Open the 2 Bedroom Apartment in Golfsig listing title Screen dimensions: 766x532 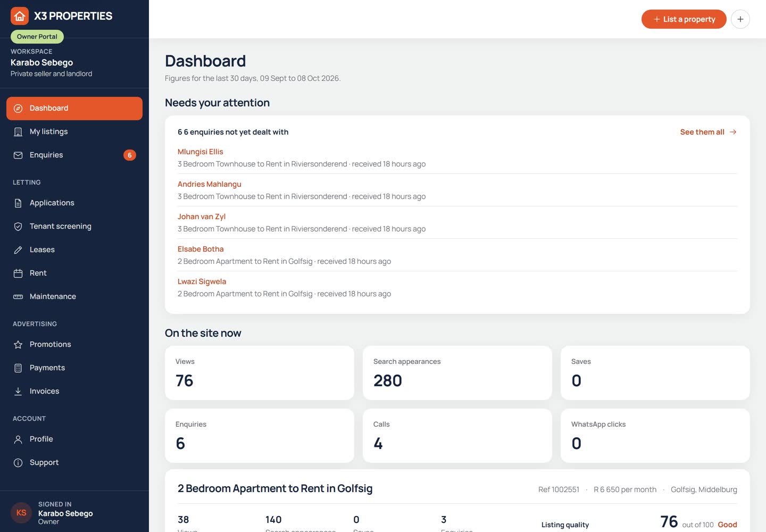tap(275, 488)
